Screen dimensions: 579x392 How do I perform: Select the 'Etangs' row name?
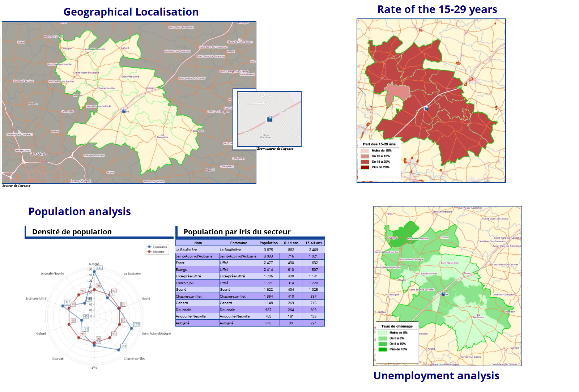tap(181, 269)
